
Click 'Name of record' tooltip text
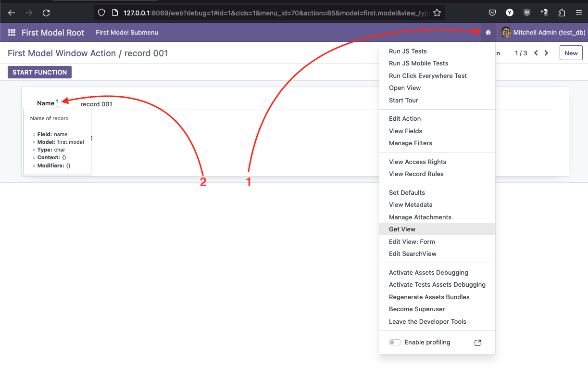tap(50, 118)
